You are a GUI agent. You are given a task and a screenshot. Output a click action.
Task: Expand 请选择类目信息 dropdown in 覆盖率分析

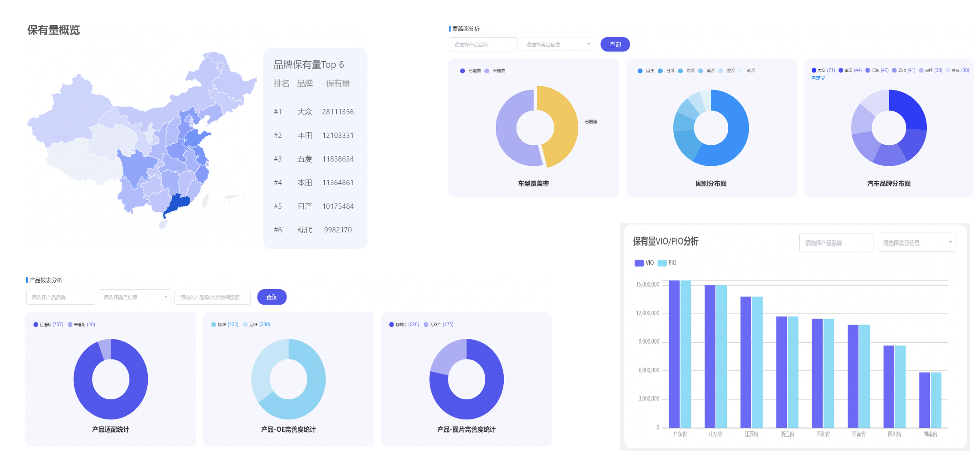click(557, 45)
